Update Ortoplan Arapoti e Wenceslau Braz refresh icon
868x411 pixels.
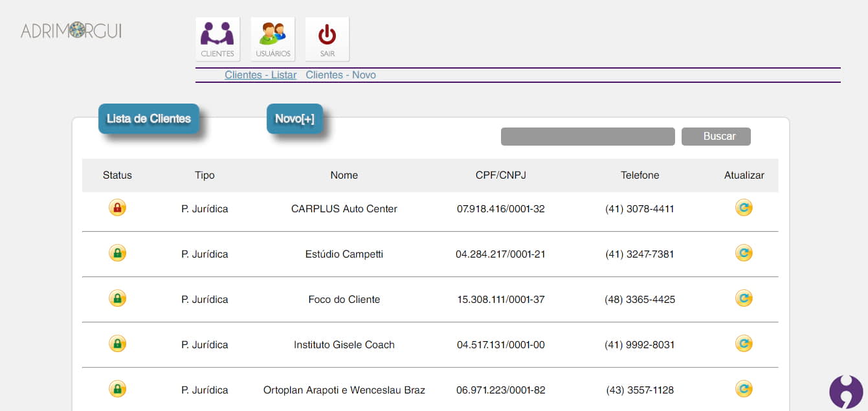click(744, 389)
